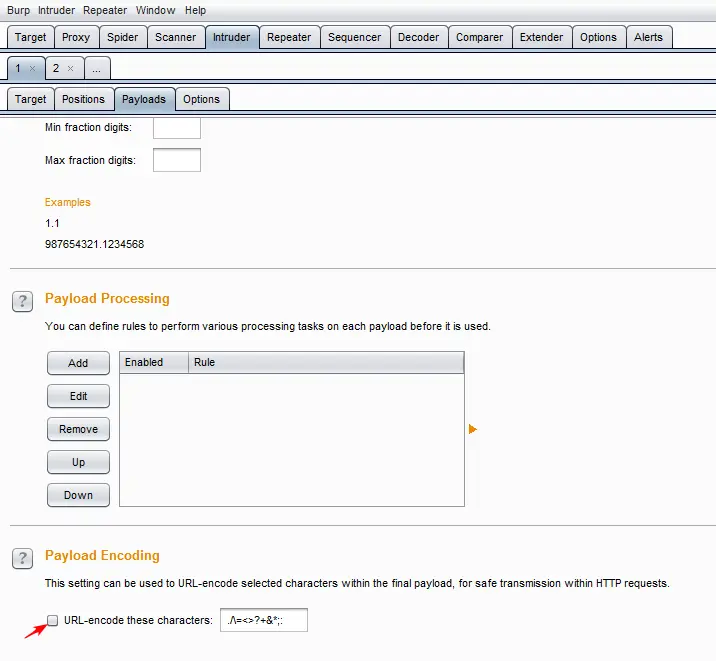This screenshot has height=661, width=716.
Task: Close Intruder attack tab 2
Action: [70, 68]
